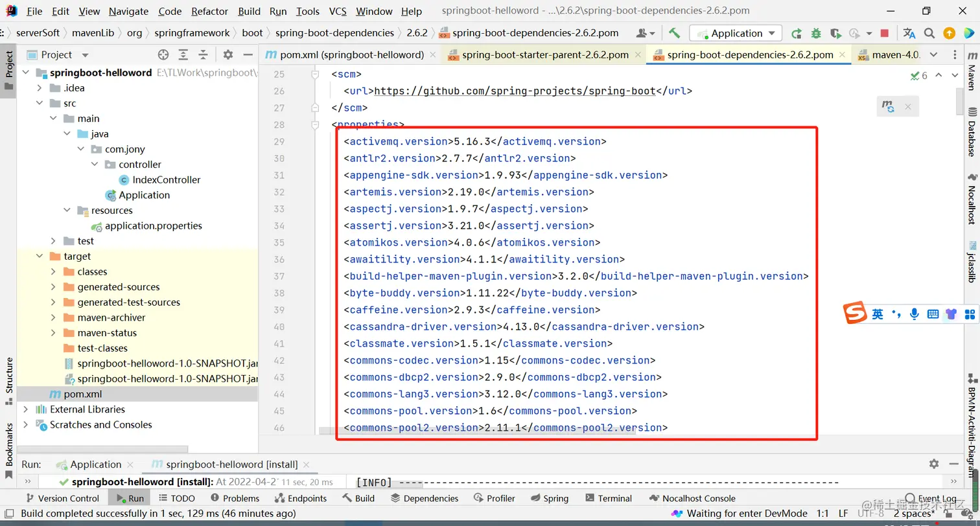Open the Bookmarks side tool window
Viewport: 980px width, 526px height.
(8, 451)
